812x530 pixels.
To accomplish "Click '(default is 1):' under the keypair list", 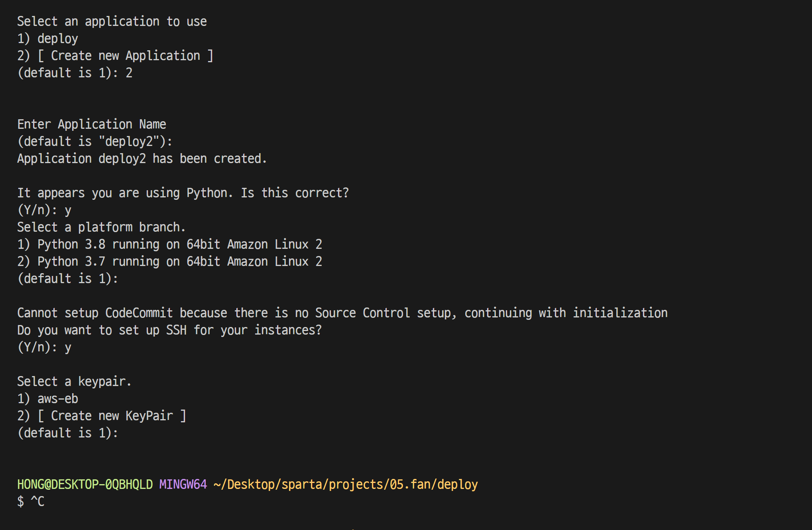I will tap(68, 433).
